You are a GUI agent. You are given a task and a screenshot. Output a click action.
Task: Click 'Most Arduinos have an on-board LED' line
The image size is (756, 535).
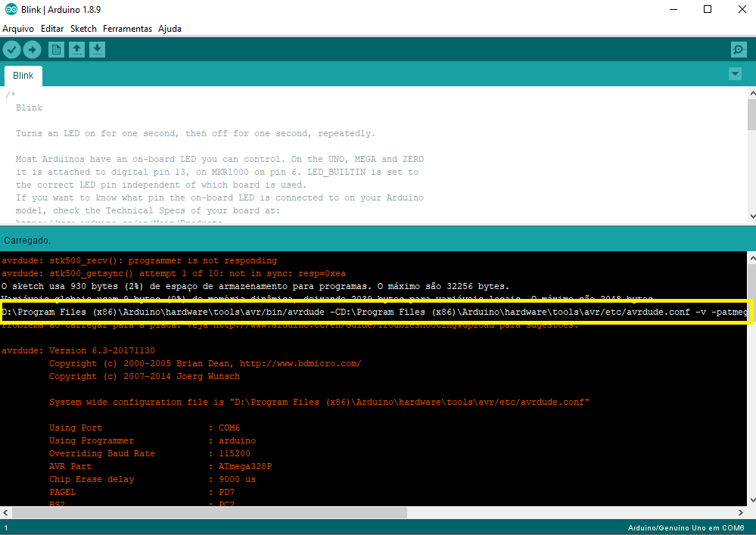[219, 159]
